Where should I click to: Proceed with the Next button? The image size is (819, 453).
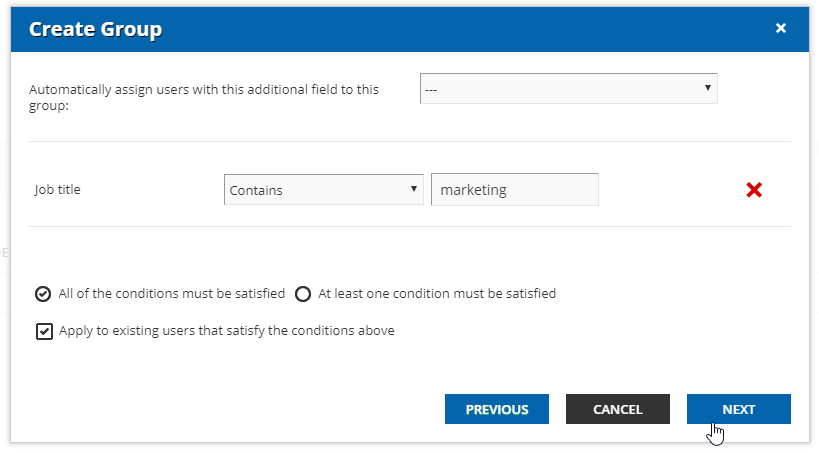tap(739, 409)
